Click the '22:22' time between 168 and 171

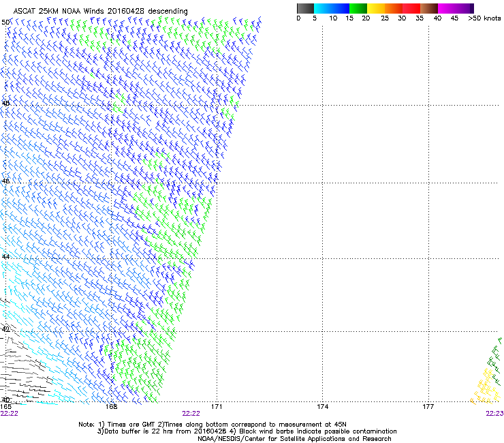click(x=191, y=414)
